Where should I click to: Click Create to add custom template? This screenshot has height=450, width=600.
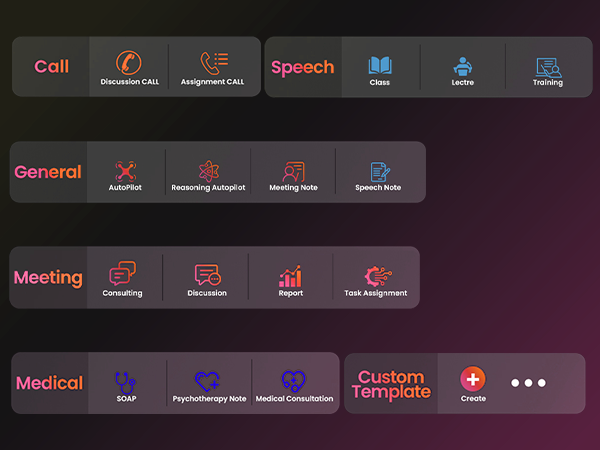tap(473, 380)
